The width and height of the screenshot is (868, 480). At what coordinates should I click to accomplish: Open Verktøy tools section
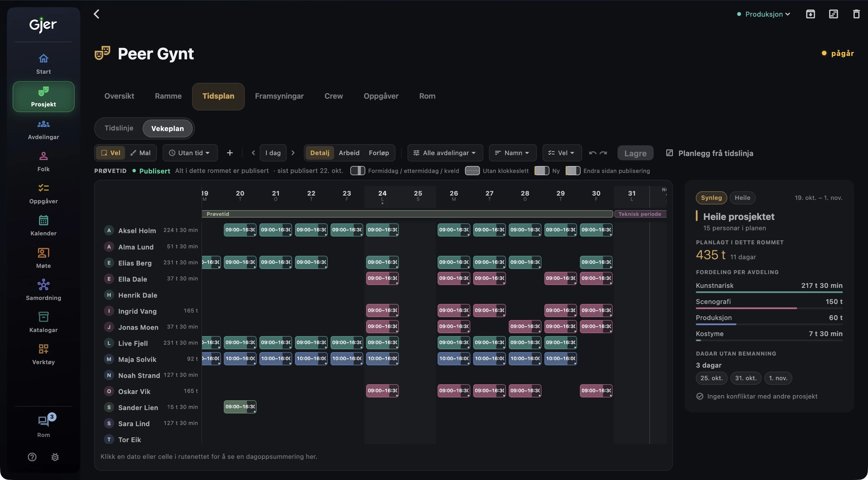point(43,354)
